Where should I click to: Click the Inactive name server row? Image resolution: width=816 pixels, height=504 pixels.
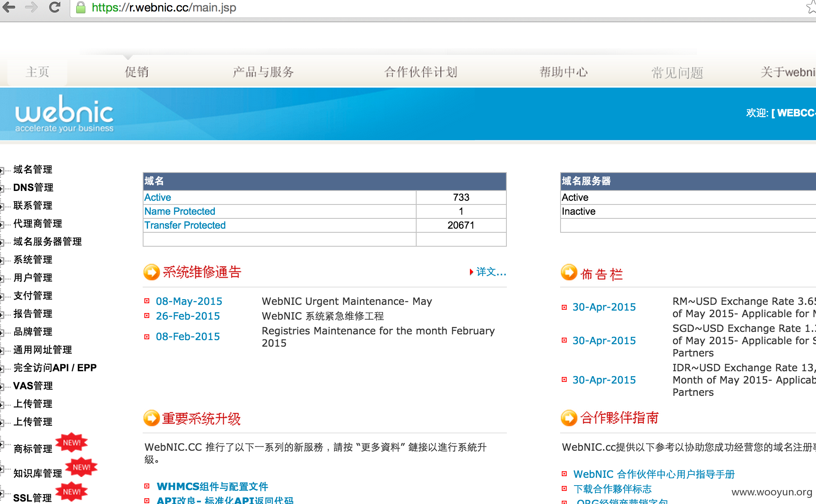688,211
